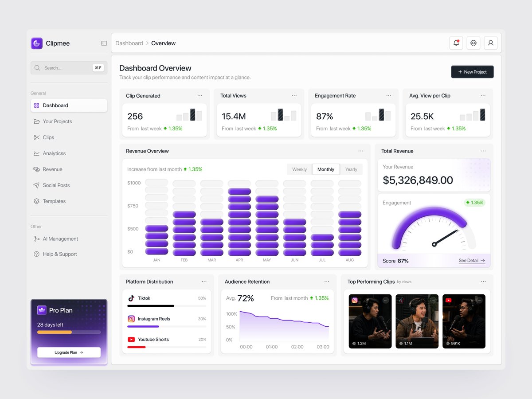Open Platform Distribution options menu
This screenshot has width=532, height=399.
[x=204, y=282]
